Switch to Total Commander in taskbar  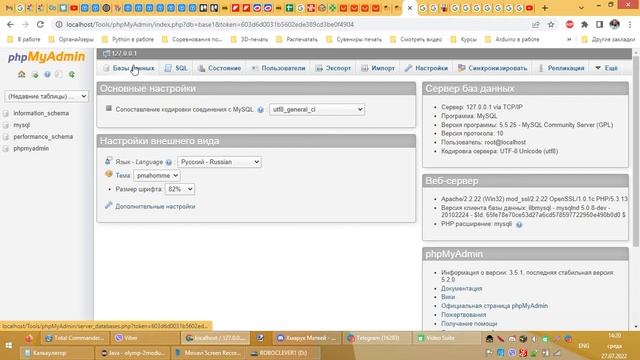[74, 338]
